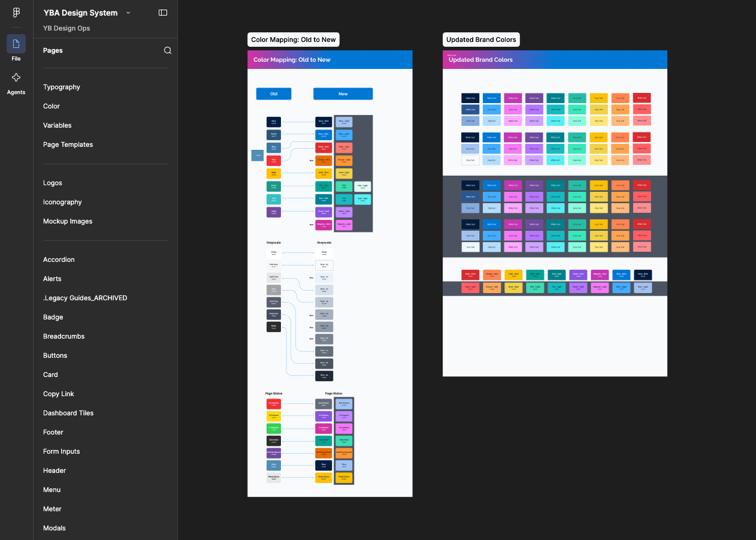This screenshot has width=756, height=540.
Task: Select the old Black grayscale swatch
Action: pyautogui.click(x=274, y=327)
